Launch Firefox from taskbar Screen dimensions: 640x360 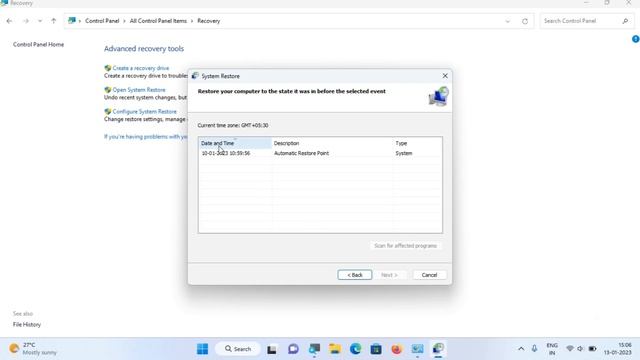coord(396,349)
